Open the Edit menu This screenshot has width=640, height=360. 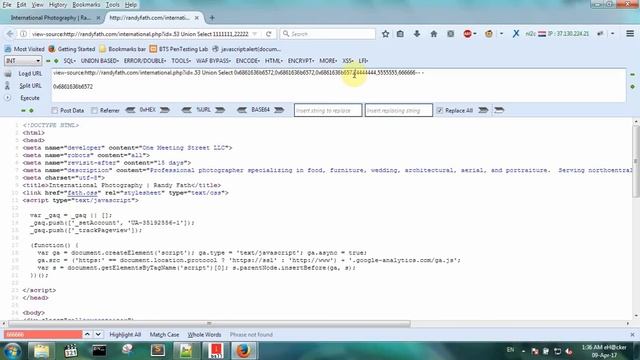(x=21, y=5)
